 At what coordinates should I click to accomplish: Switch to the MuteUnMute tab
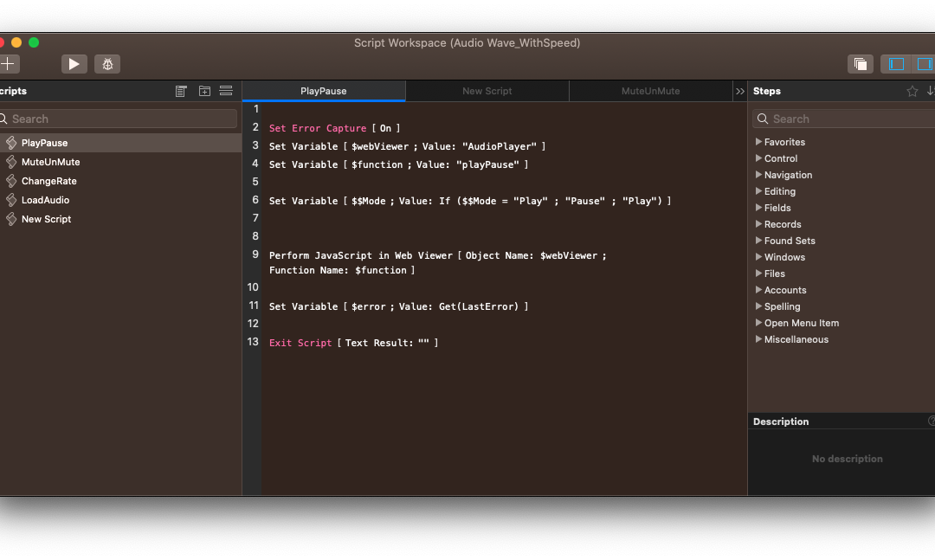coord(650,91)
